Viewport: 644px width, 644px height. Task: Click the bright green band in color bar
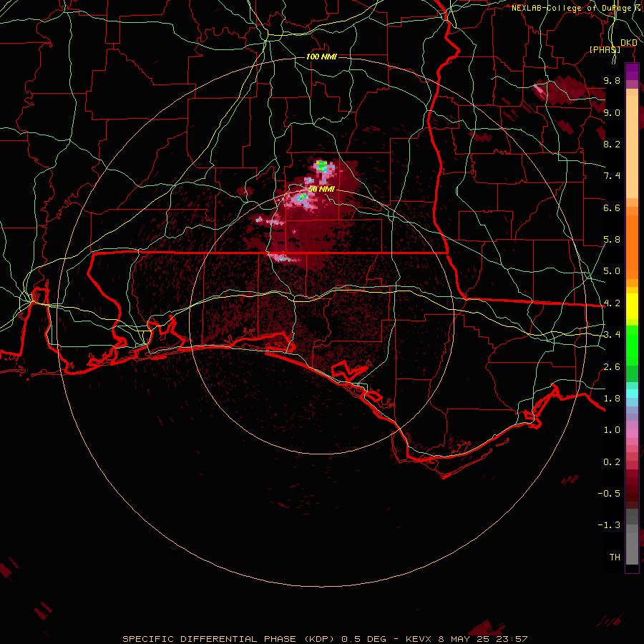coord(632,346)
